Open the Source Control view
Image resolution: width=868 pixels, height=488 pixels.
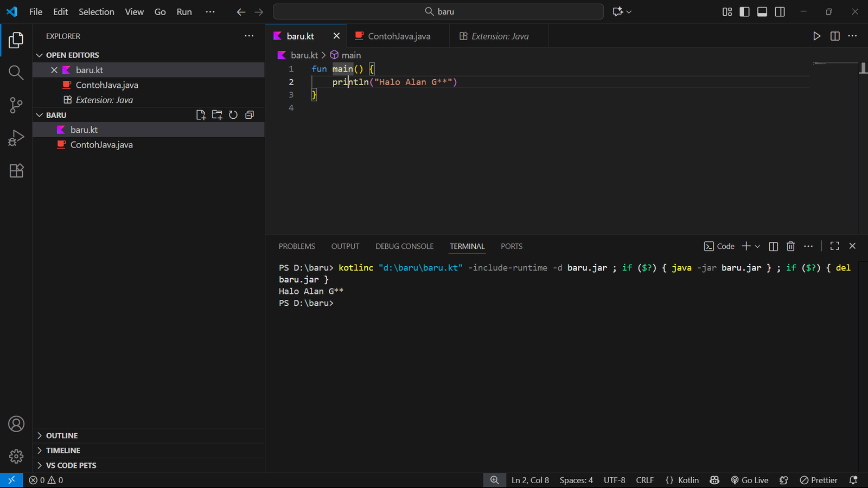click(x=16, y=105)
